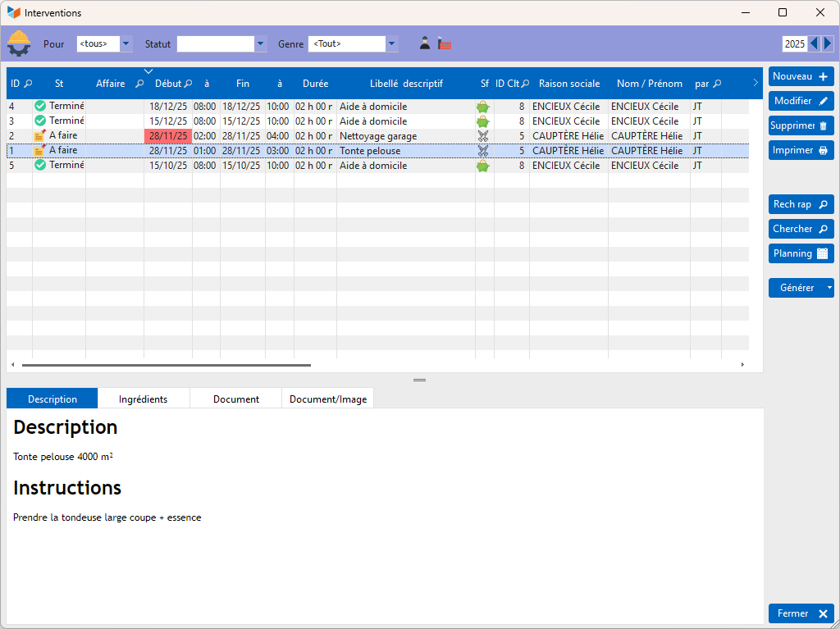The height and width of the screenshot is (629, 840).
Task: Open the Générer button dropdown arrow
Action: [x=829, y=288]
